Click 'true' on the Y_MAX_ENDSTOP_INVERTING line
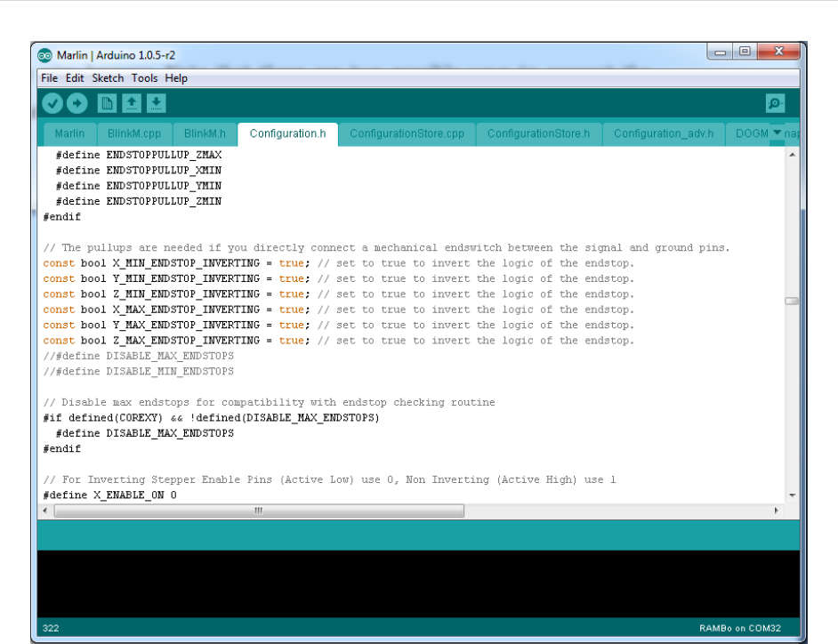The height and width of the screenshot is (644, 838). [x=291, y=326]
